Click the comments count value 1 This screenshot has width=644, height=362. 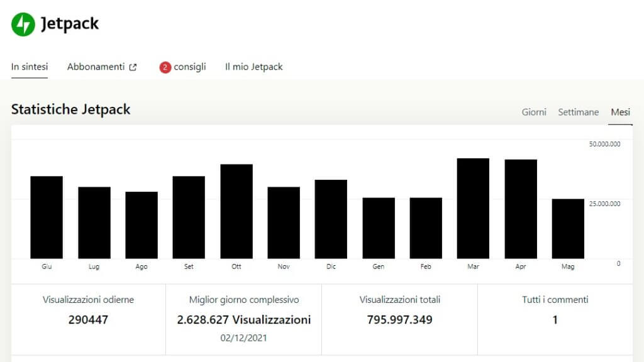[555, 320]
